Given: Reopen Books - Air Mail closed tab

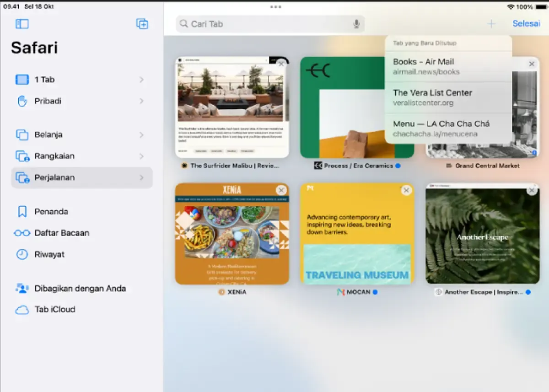Looking at the screenshot, I should 448,66.
